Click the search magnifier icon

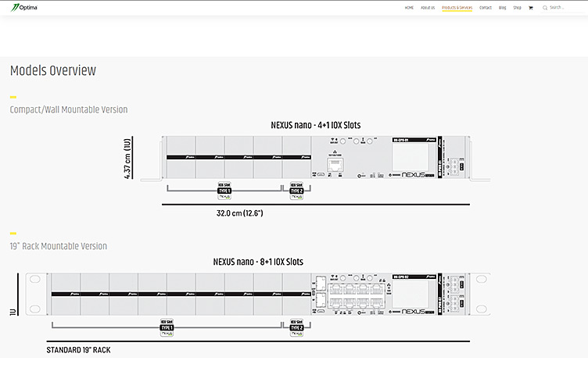coord(545,8)
